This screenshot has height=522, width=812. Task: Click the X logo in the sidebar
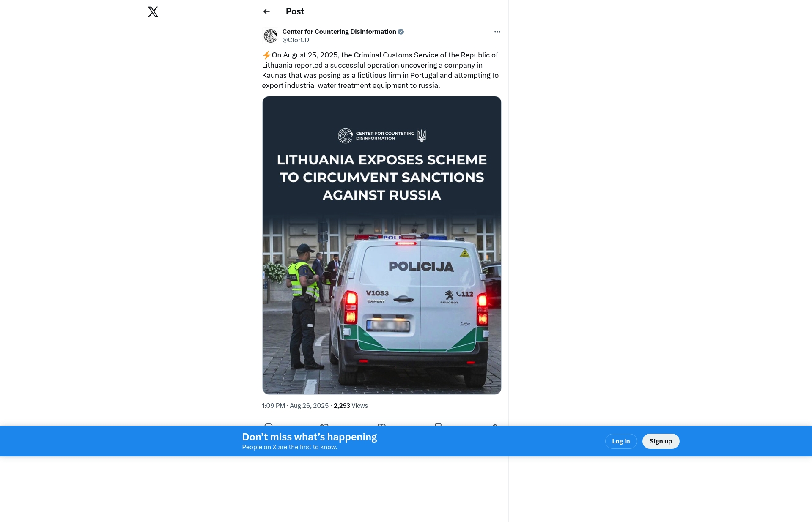pos(153,12)
